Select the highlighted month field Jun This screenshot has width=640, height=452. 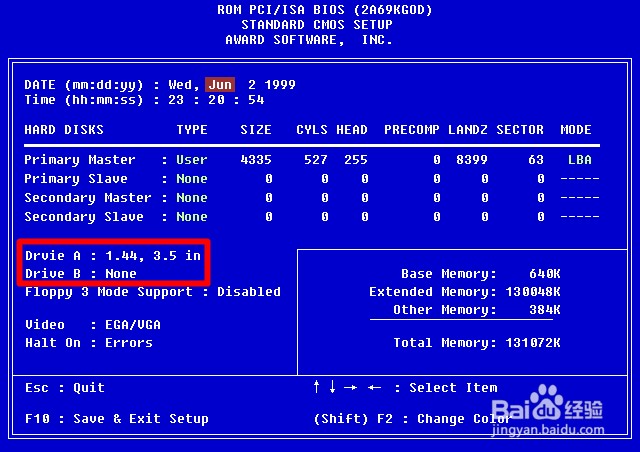click(220, 85)
